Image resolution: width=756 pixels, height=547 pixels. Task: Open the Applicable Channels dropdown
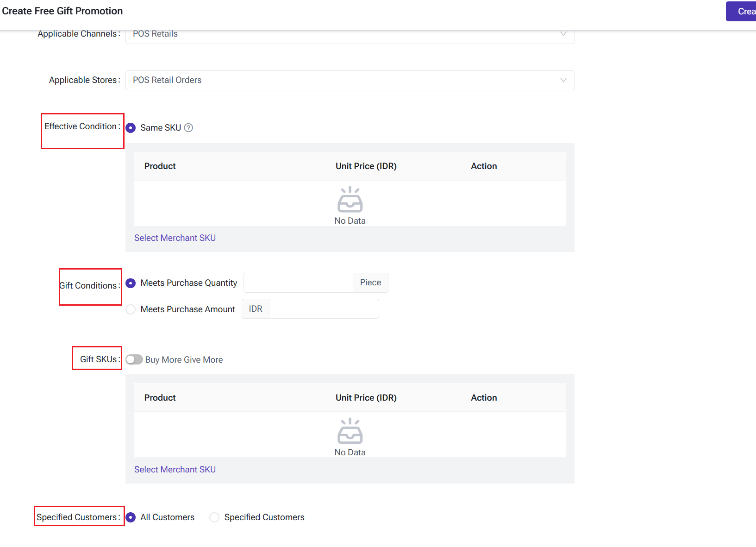(350, 35)
